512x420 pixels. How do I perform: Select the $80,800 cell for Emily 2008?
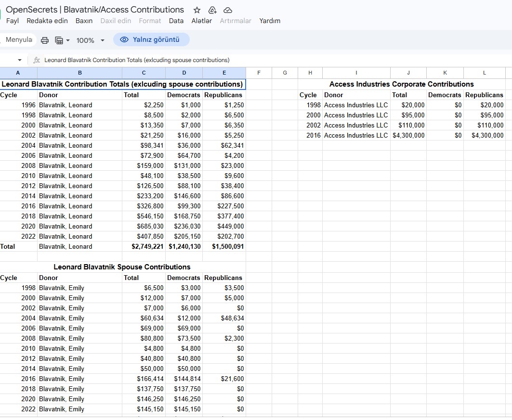coord(144,339)
